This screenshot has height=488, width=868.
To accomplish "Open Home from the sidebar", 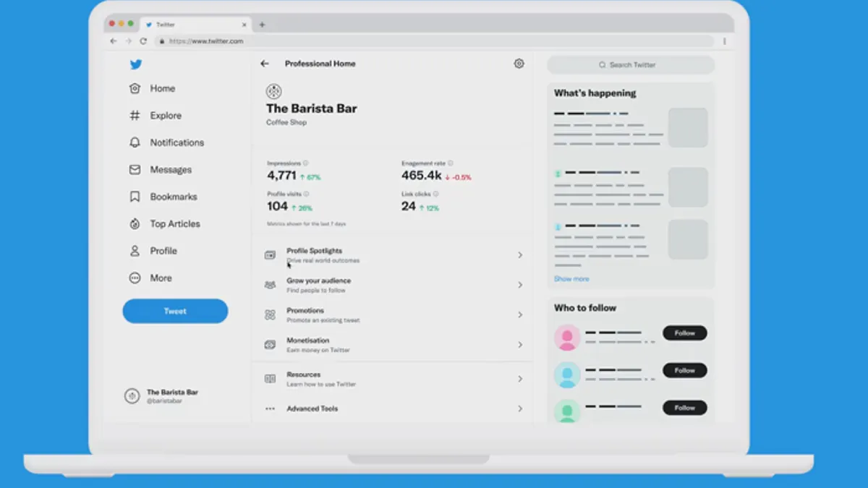I will (x=152, y=88).
